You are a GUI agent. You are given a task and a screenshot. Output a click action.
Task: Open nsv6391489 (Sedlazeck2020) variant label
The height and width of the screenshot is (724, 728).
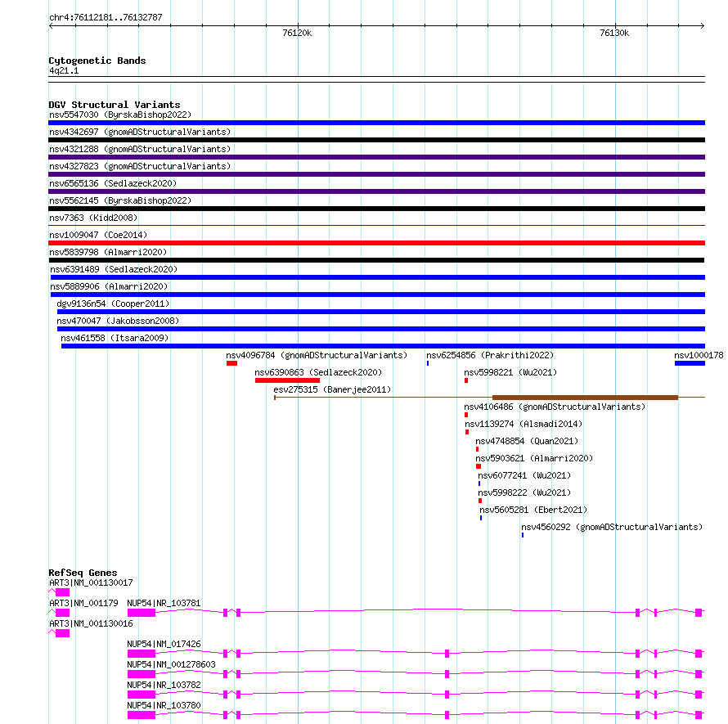point(114,269)
